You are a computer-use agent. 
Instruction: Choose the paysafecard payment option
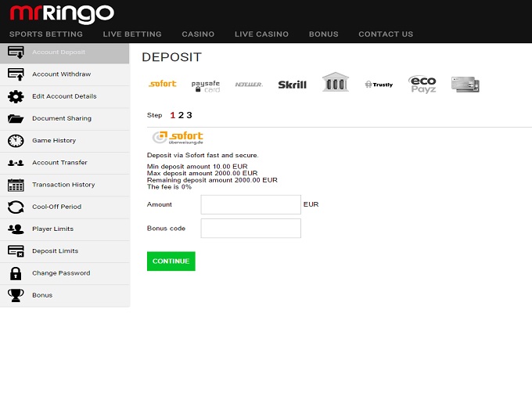pyautogui.click(x=206, y=85)
